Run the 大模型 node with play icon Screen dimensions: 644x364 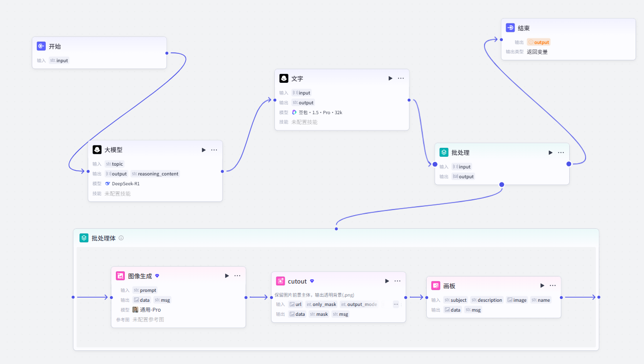tap(203, 150)
